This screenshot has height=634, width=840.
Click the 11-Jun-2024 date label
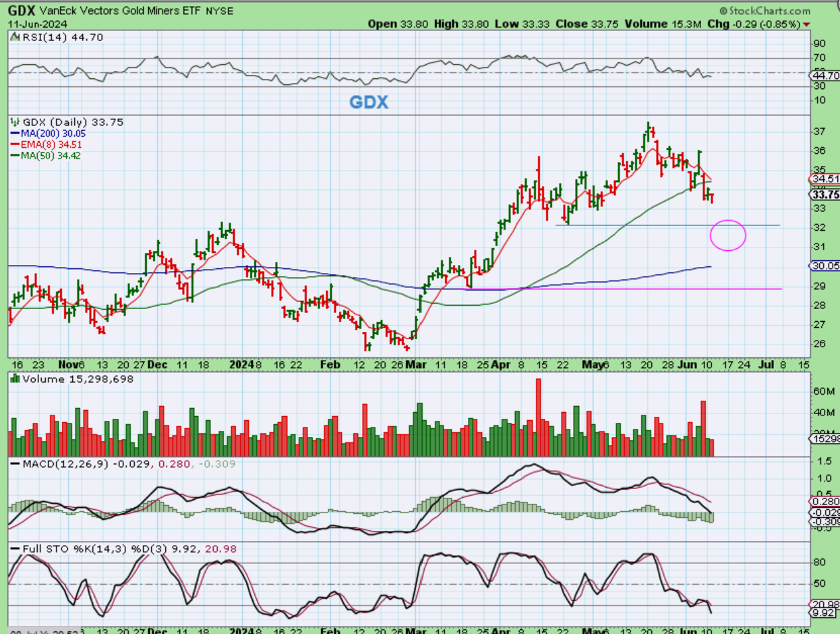37,24
